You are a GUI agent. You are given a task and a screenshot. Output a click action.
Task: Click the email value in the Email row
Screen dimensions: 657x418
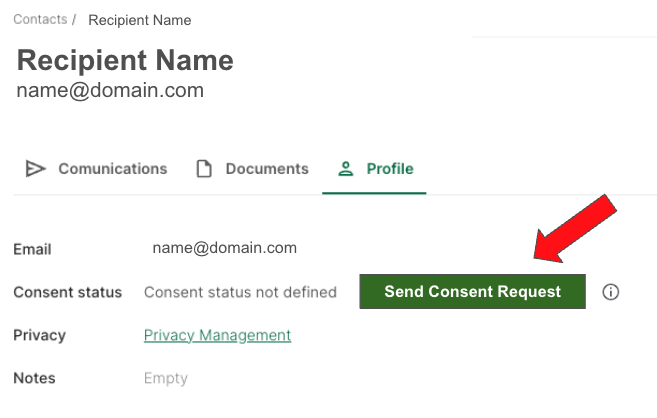pyautogui.click(x=224, y=248)
